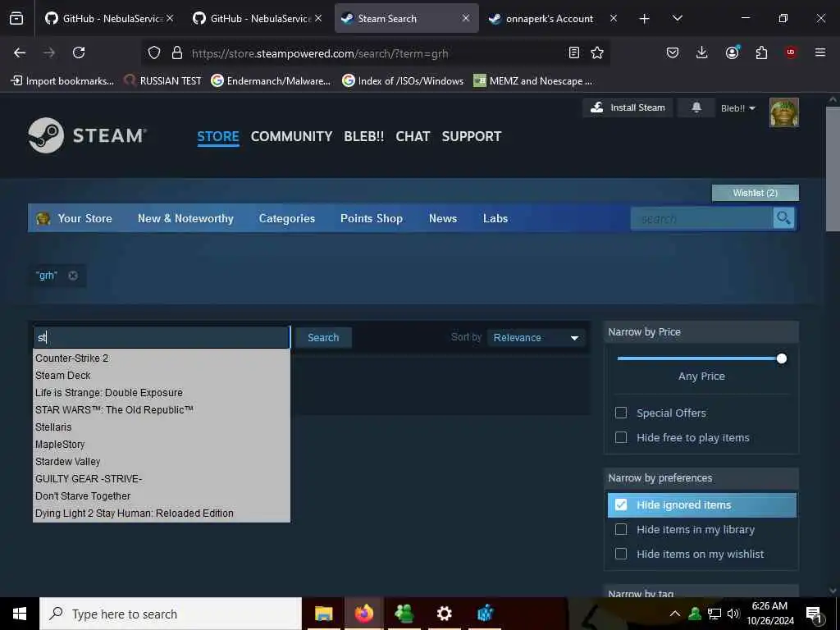The width and height of the screenshot is (840, 630).
Task: Open the uBlock Origin extension icon
Action: [x=790, y=52]
